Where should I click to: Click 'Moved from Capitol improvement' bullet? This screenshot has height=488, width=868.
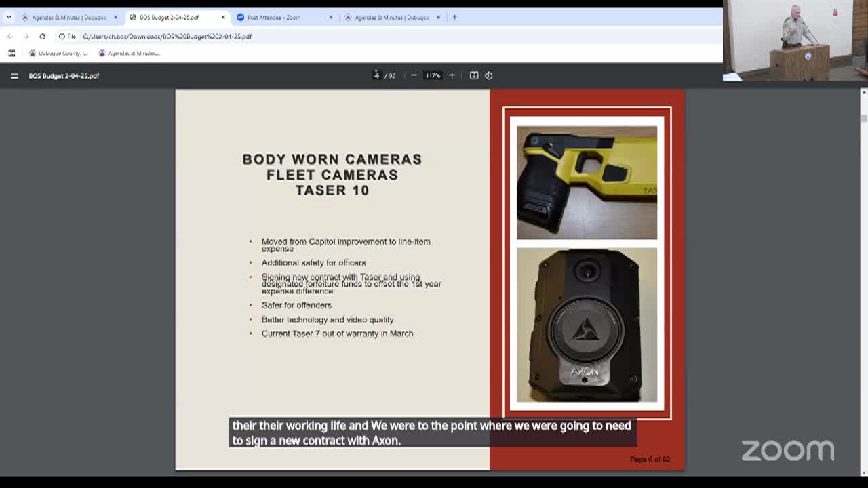pyautogui.click(x=346, y=245)
